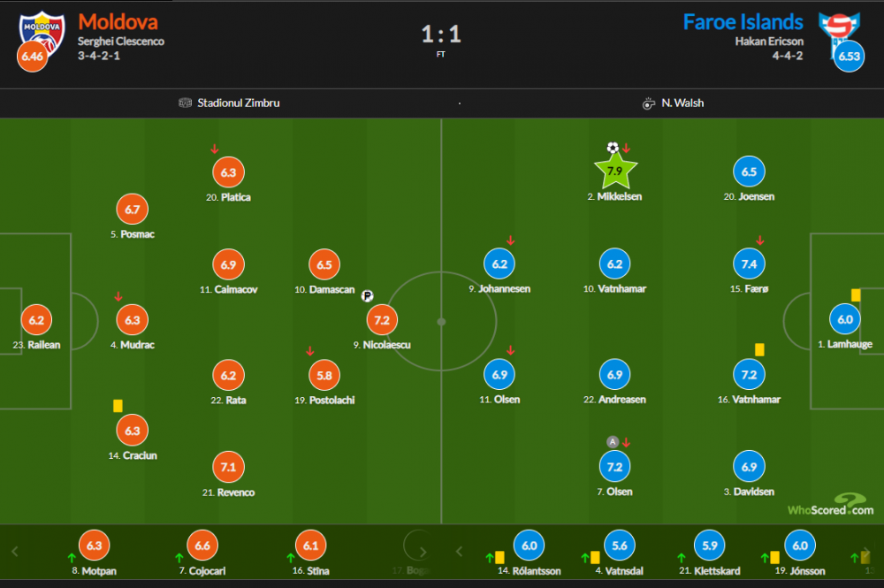
Task: Click the assist badge above 7. Olsen
Action: click(x=613, y=442)
